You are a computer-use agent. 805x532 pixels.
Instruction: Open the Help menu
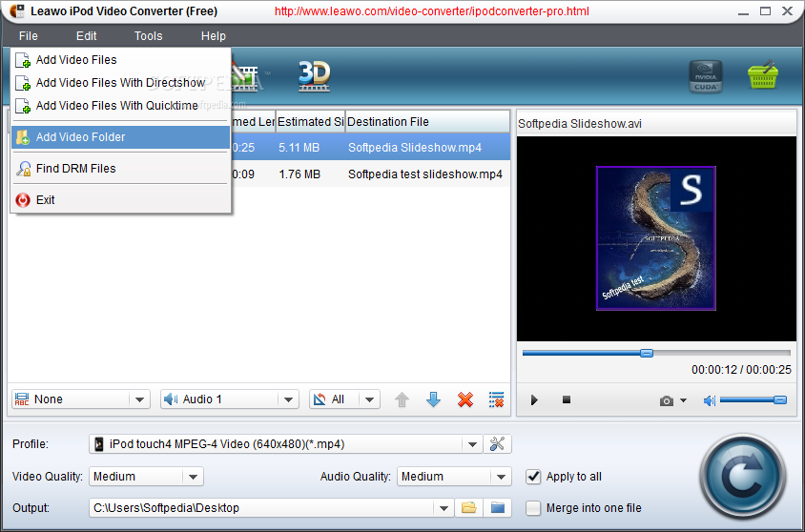[213, 36]
